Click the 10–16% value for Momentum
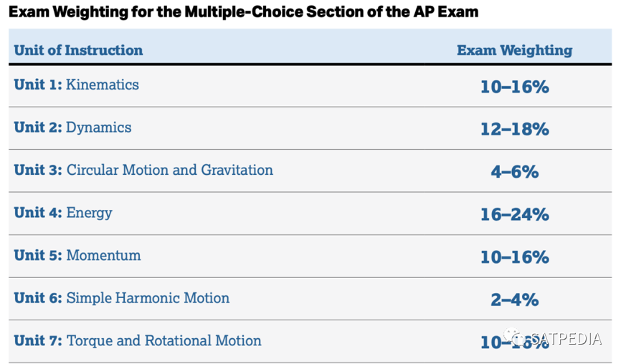Viewport: 621px width, 364px height. pyautogui.click(x=514, y=257)
